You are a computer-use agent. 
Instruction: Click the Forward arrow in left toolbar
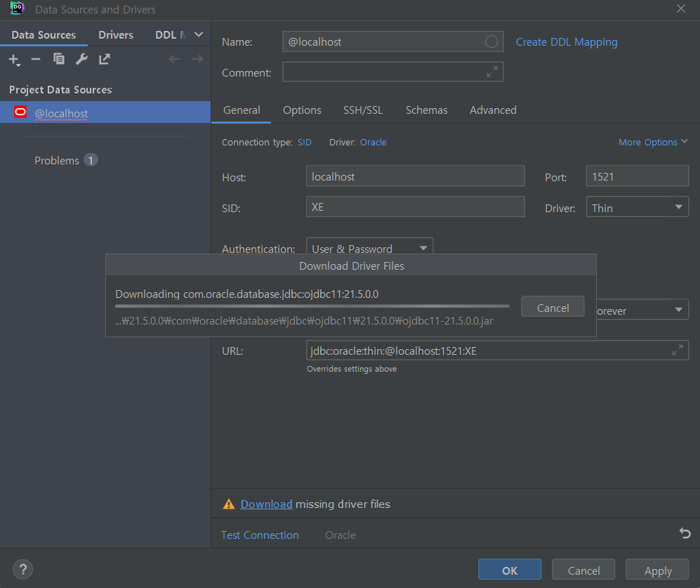pyautogui.click(x=197, y=59)
